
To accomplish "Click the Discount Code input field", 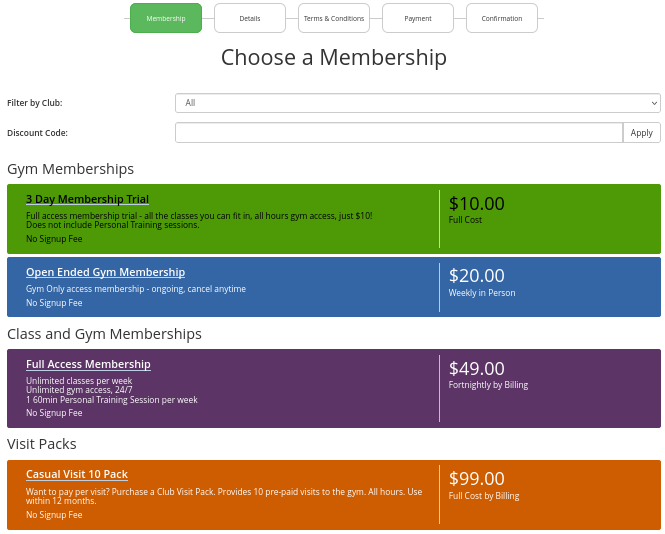I will tap(399, 133).
